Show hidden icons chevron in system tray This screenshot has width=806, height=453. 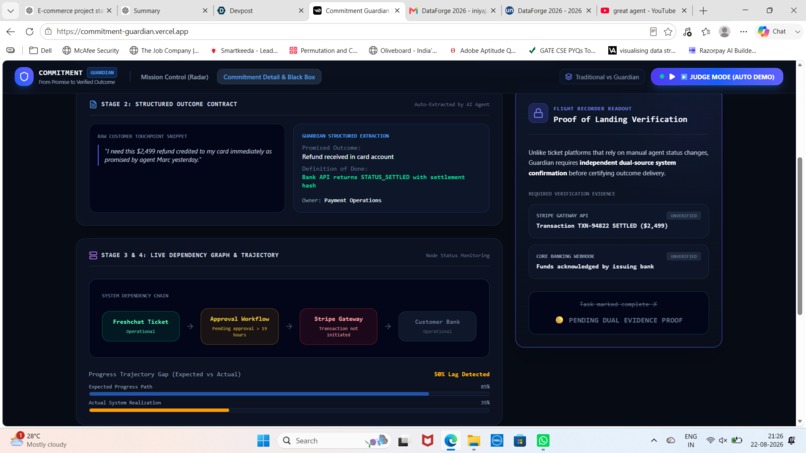click(653, 440)
